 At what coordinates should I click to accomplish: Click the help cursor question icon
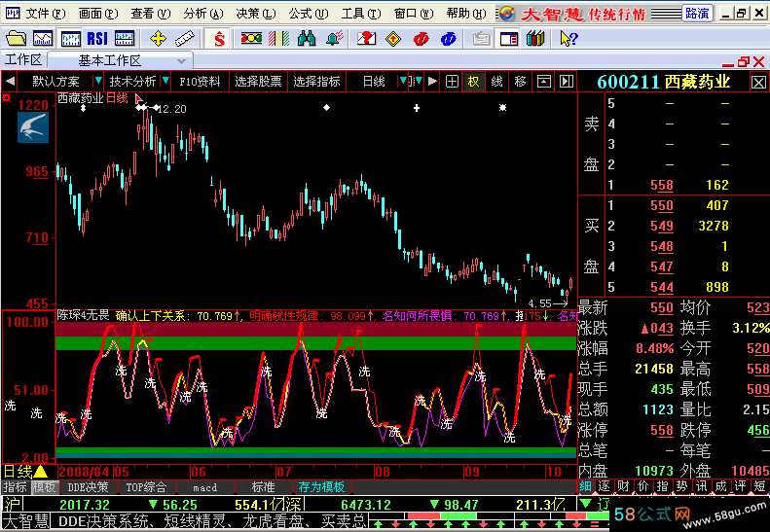click(569, 38)
